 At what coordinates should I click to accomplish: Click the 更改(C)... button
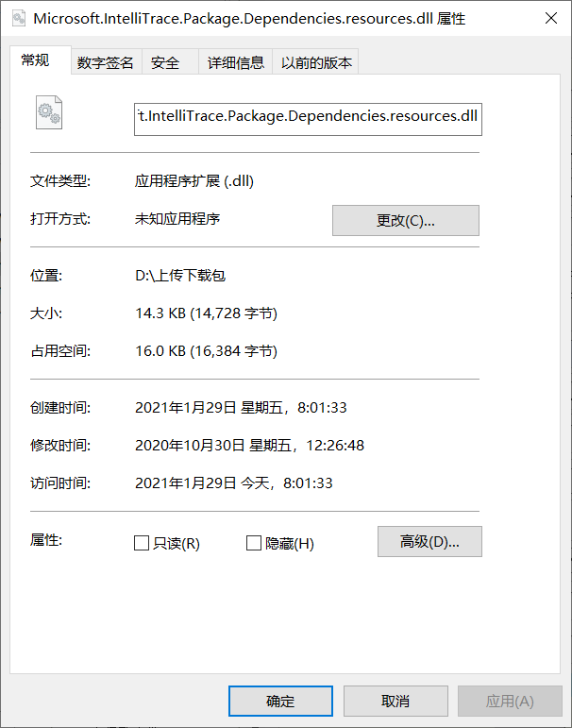(x=405, y=221)
